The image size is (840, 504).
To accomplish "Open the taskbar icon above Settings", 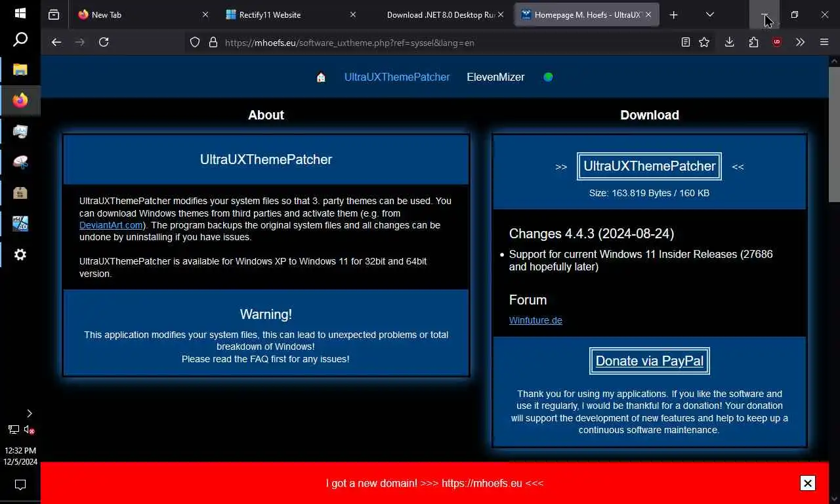I will (20, 224).
